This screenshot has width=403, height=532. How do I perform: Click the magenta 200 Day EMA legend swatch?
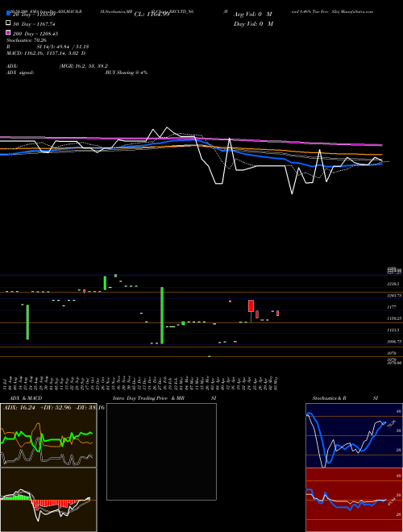pos(9,32)
